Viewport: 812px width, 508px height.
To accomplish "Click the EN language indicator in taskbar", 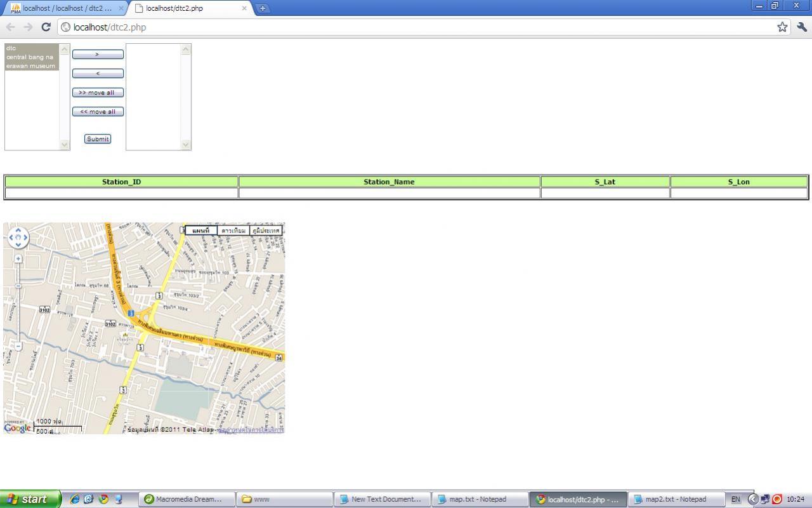I will pos(735,499).
